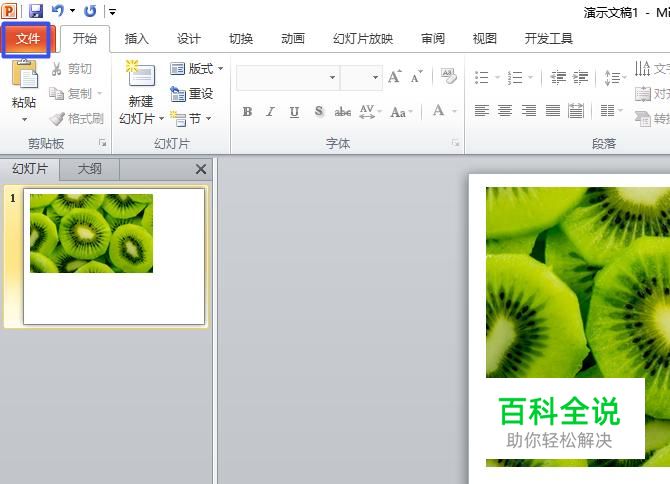
Task: Switch to the 大纲 outline tab
Action: click(90, 169)
